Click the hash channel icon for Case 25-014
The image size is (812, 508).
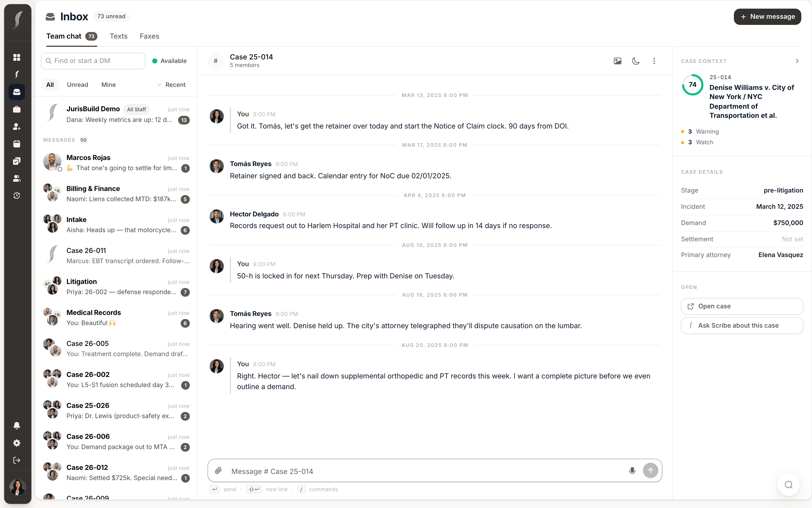click(216, 61)
